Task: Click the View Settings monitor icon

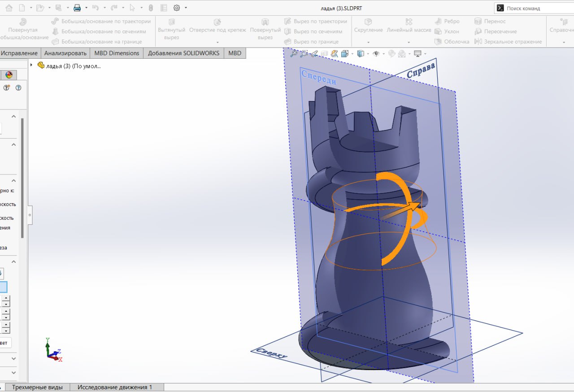Action: point(417,54)
